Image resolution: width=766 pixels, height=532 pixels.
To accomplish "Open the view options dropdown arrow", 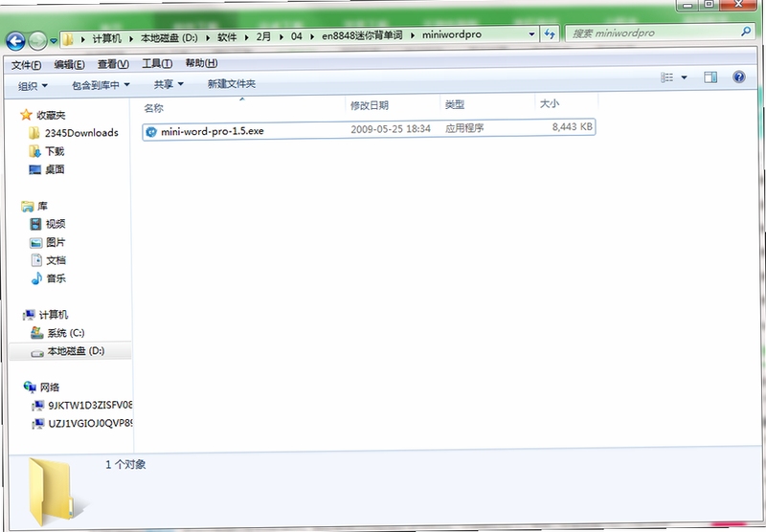I will (684, 78).
